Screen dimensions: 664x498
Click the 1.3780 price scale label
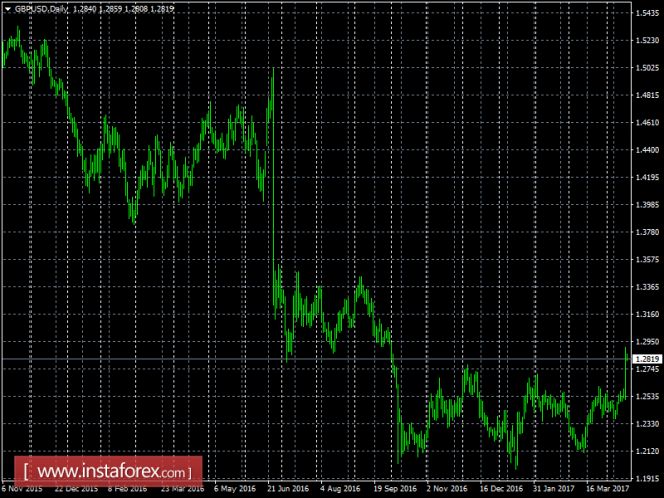tap(647, 232)
